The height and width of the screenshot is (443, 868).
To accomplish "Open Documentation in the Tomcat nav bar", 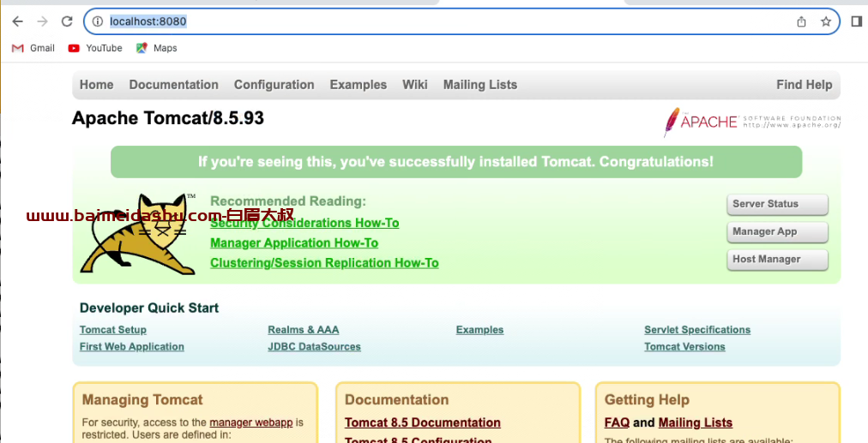I will 174,85.
